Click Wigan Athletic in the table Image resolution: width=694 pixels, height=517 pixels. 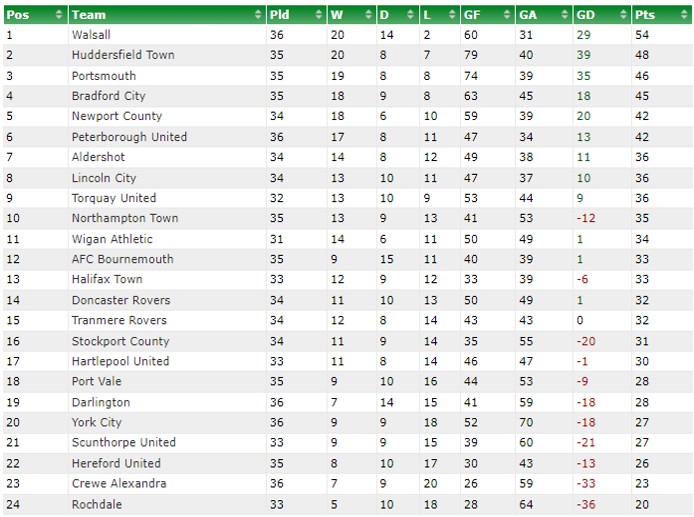(x=112, y=239)
